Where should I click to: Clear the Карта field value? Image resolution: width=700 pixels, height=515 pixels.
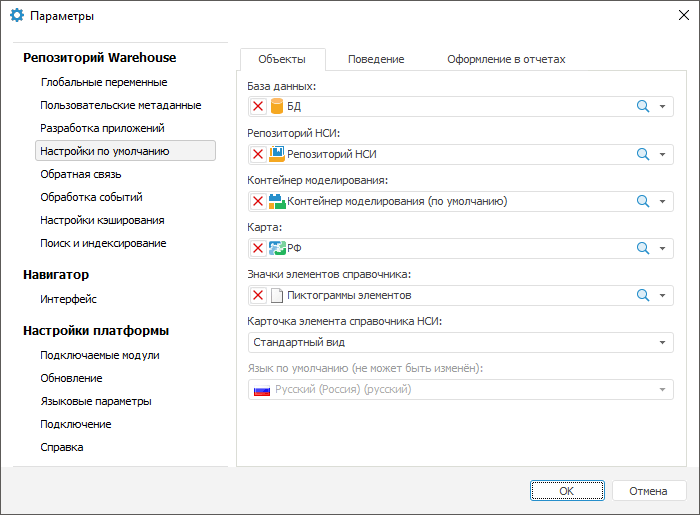[x=258, y=248]
